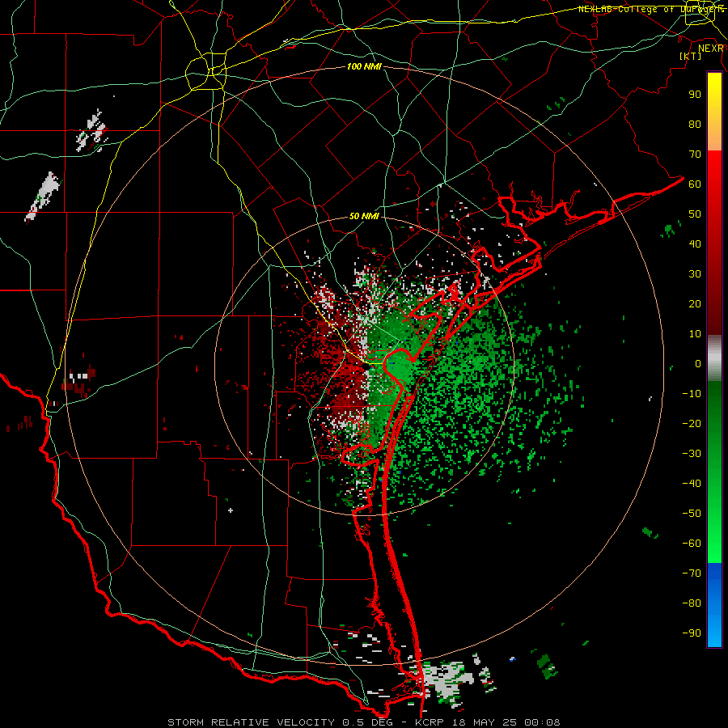Click the positive 90 scale value
Image resolution: width=728 pixels, height=728 pixels.
695,95
